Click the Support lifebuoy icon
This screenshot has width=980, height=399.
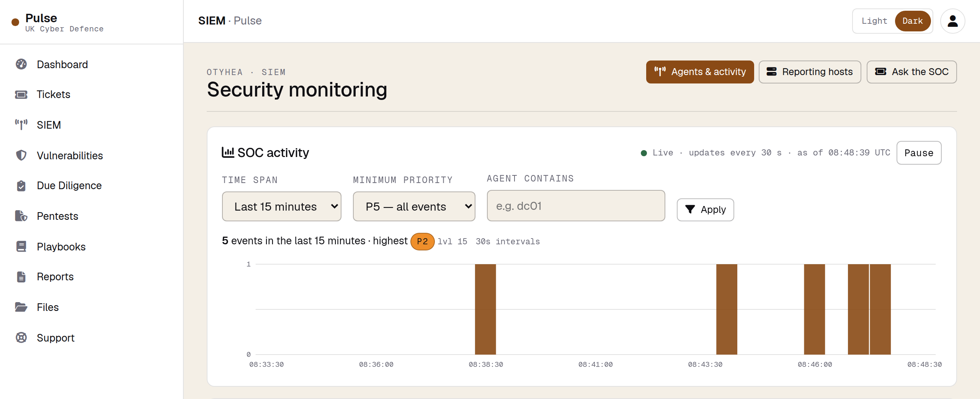tap(21, 338)
